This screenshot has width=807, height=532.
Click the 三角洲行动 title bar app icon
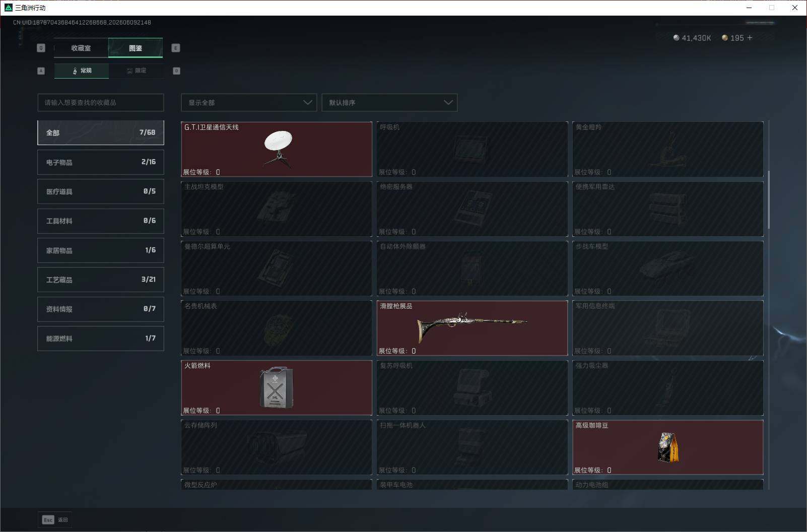pyautogui.click(x=8, y=8)
